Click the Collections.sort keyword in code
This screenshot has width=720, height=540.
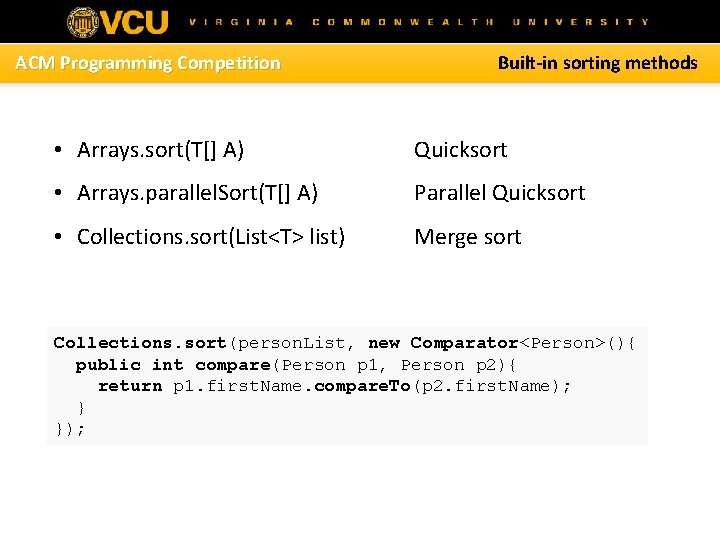point(140,343)
